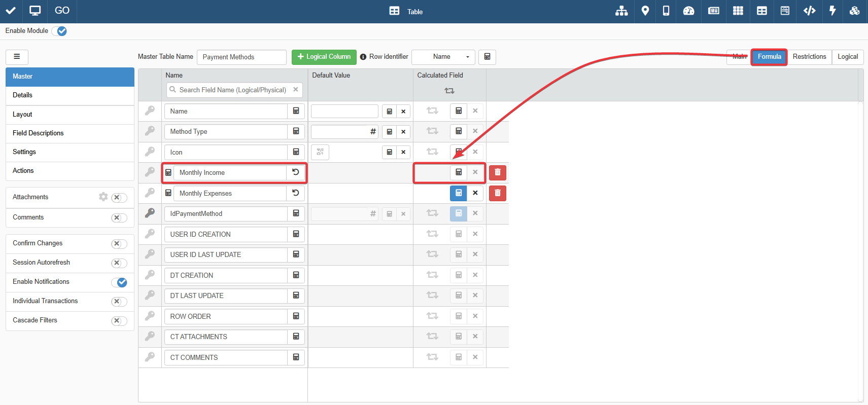Open the dashboard gauge icon
This screenshot has width=868, height=405.
(x=688, y=11)
